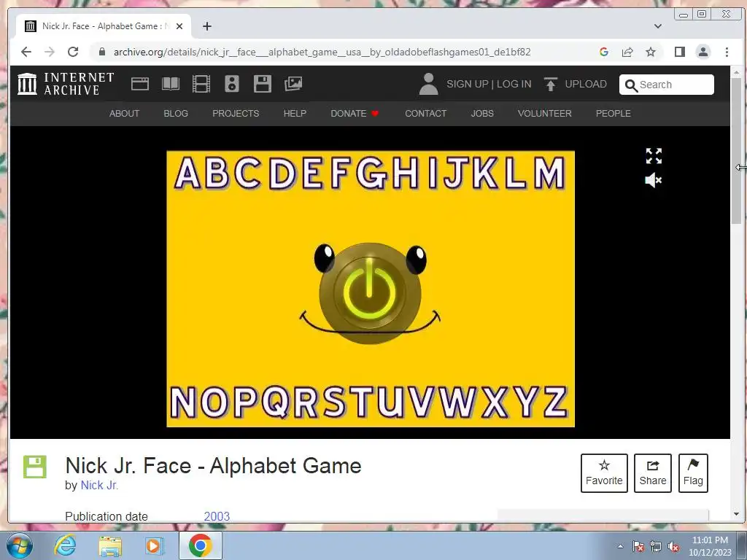Click the UPLOAD link
This screenshot has width=747, height=560.
coord(586,85)
